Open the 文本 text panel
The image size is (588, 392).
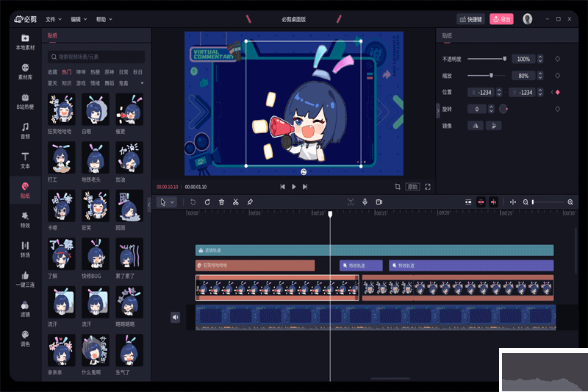pos(25,160)
